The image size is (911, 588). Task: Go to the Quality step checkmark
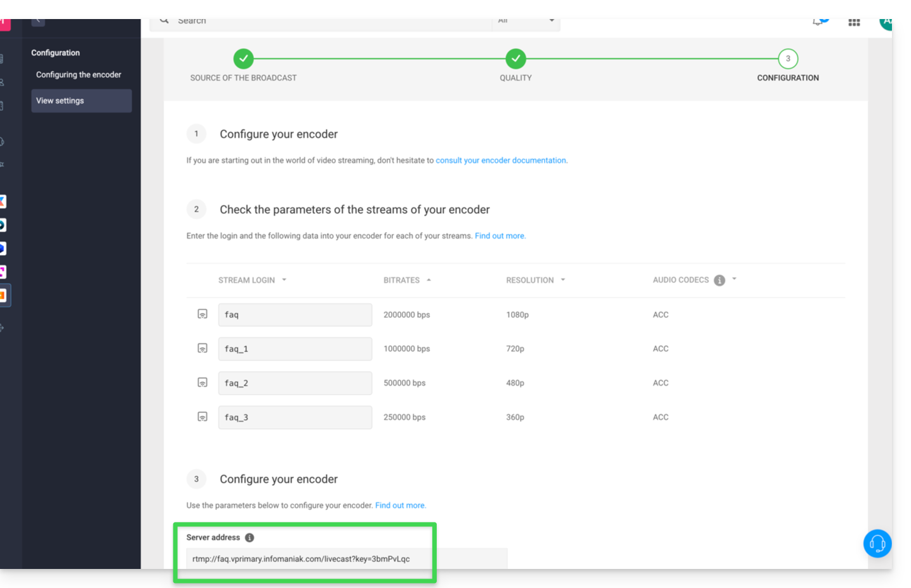515,59
